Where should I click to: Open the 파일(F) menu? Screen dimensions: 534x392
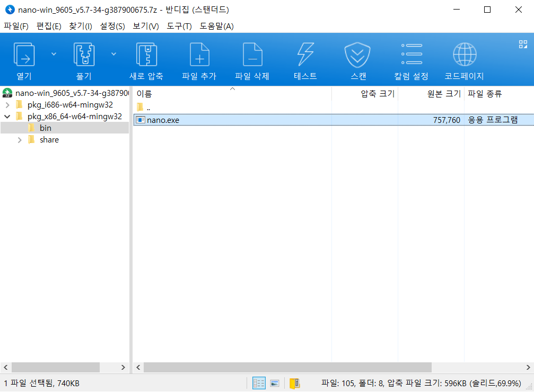tap(15, 25)
